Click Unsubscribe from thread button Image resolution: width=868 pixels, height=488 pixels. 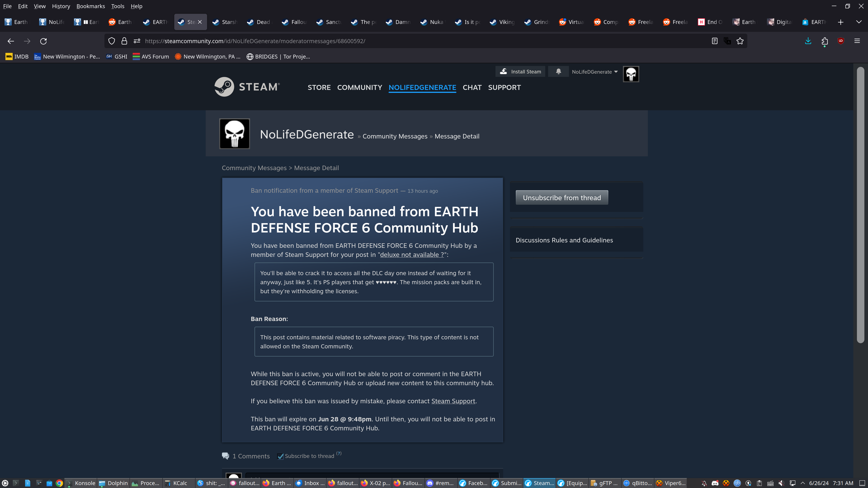(x=562, y=198)
